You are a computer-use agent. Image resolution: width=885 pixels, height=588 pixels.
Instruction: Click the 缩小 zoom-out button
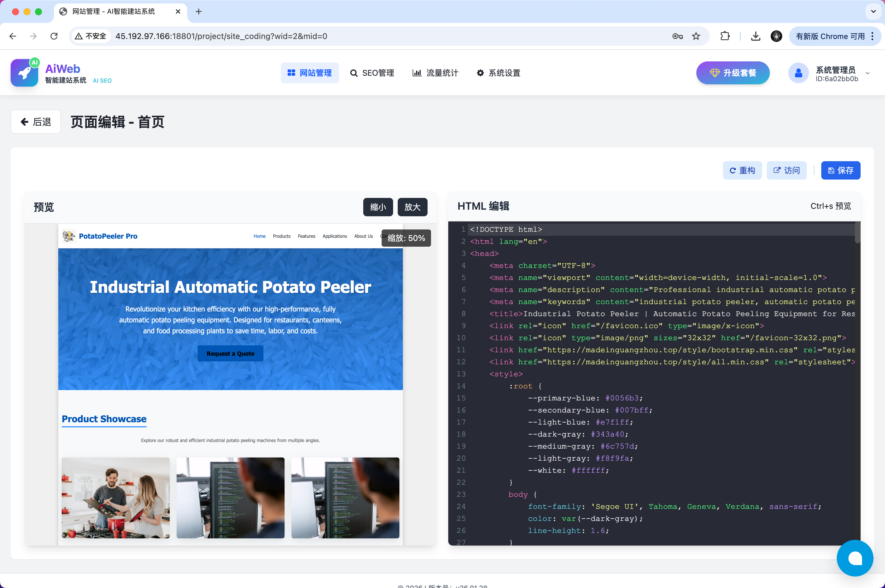[x=378, y=207]
